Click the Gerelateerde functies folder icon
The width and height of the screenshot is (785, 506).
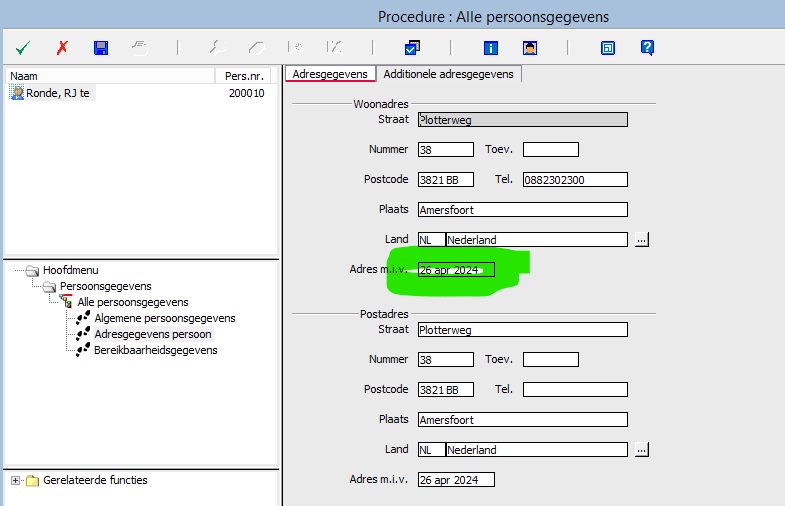[x=33, y=480]
